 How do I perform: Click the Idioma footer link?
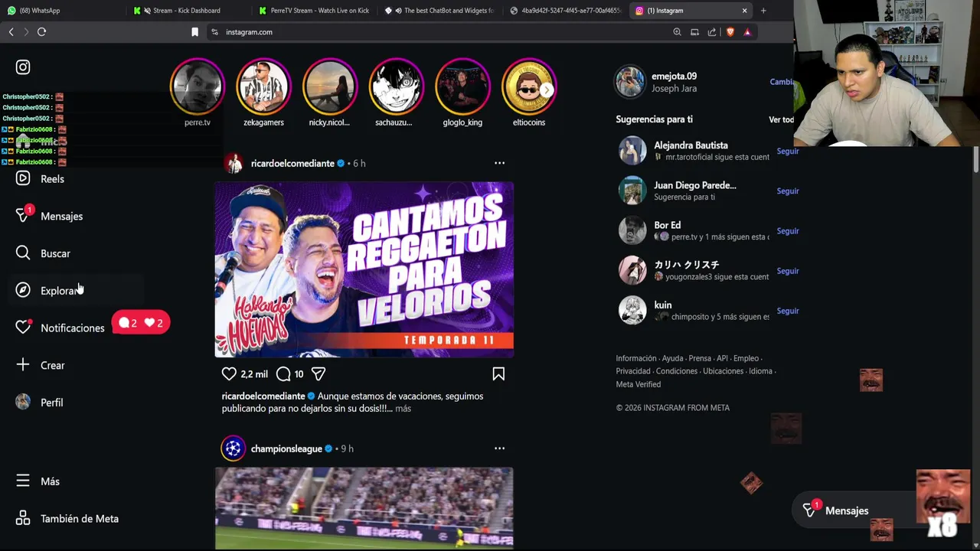pyautogui.click(x=760, y=371)
